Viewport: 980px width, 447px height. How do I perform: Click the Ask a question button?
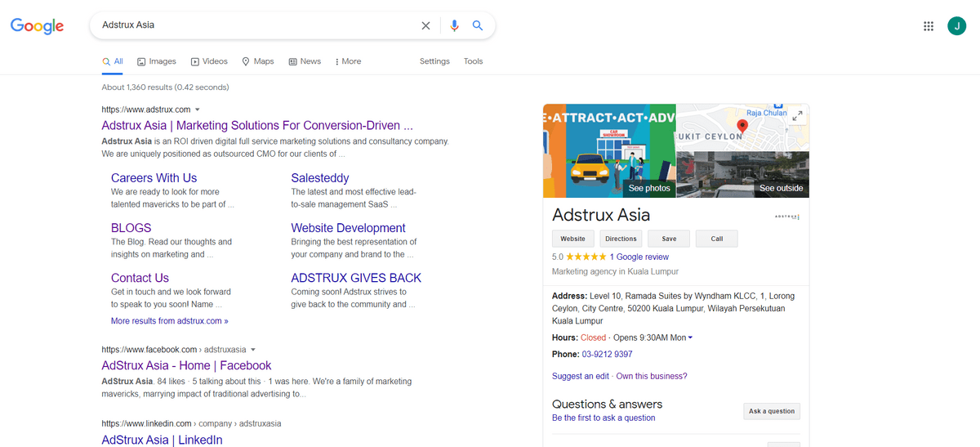(772, 411)
